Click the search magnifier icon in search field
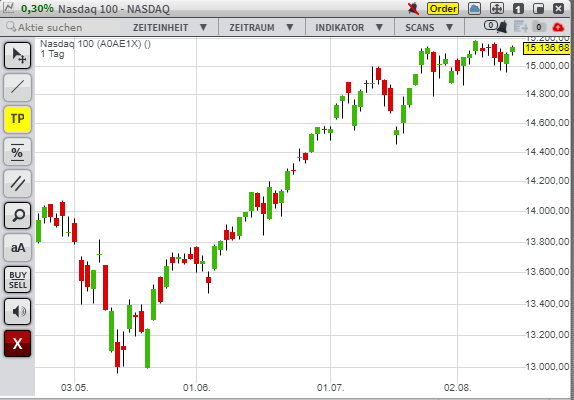574x400 pixels. pos(11,27)
